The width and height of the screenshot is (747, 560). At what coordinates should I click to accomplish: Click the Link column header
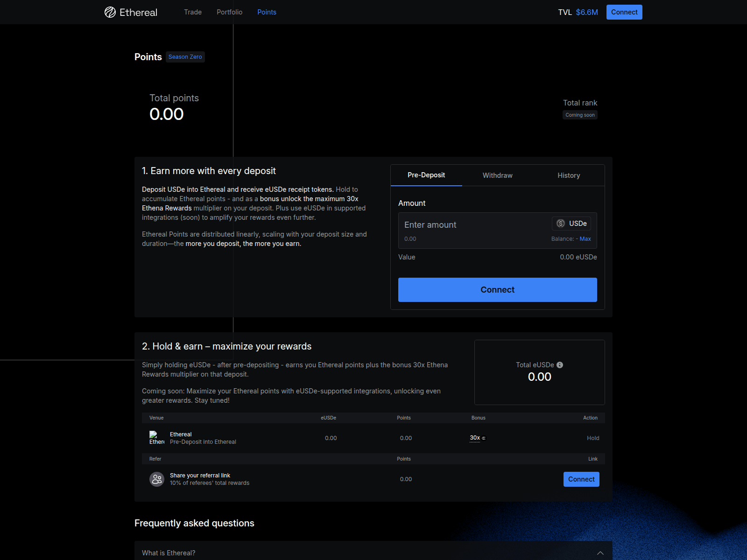tap(593, 459)
